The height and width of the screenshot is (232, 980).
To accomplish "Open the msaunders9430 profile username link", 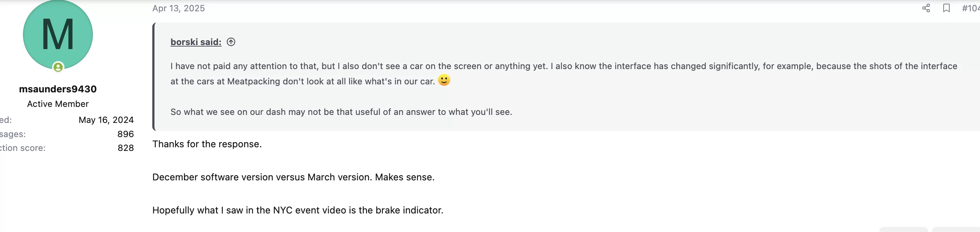I will (58, 89).
